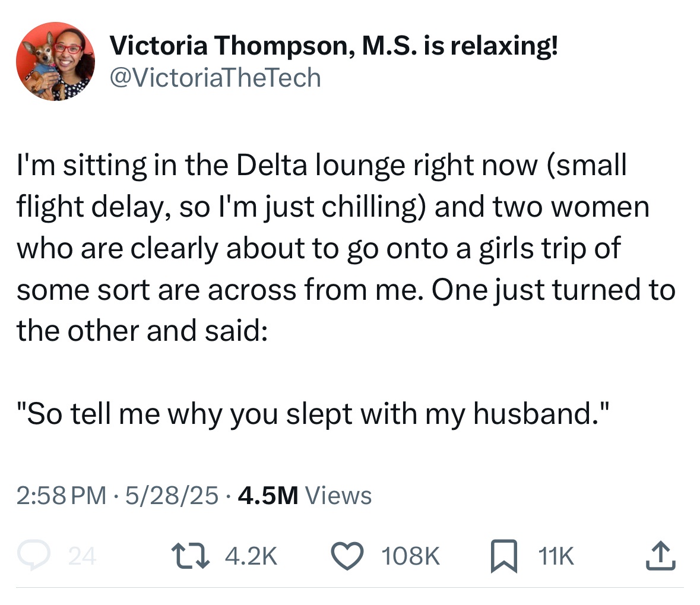The height and width of the screenshot is (605, 700).
Task: Click the bookmark icon to save
Action: coord(502,556)
